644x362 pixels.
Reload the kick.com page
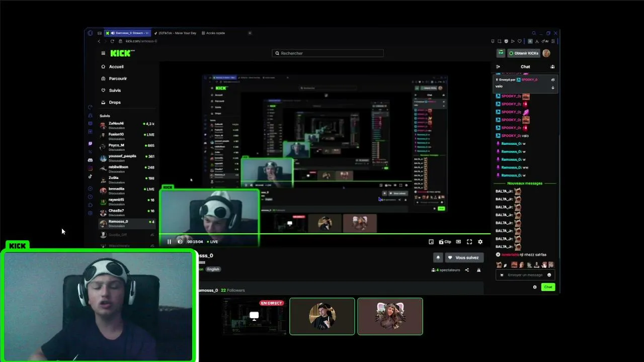click(112, 41)
